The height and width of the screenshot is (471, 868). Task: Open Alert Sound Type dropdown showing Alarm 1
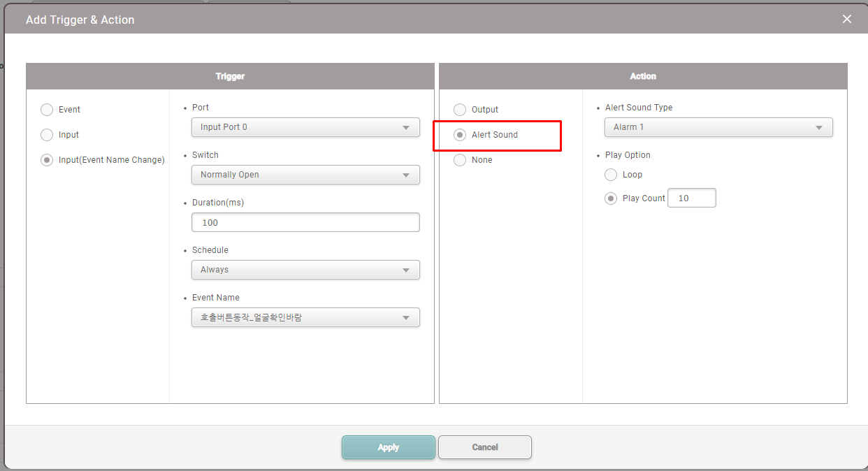point(718,127)
